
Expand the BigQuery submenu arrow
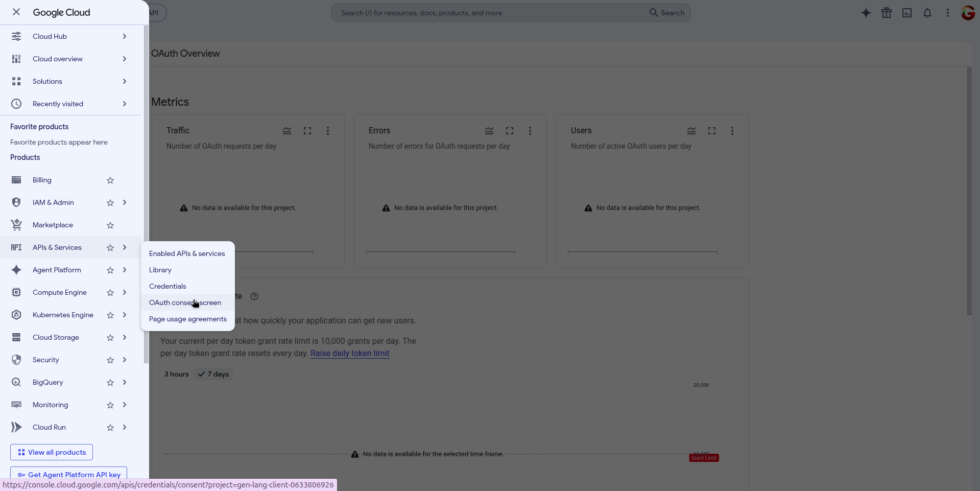click(125, 382)
